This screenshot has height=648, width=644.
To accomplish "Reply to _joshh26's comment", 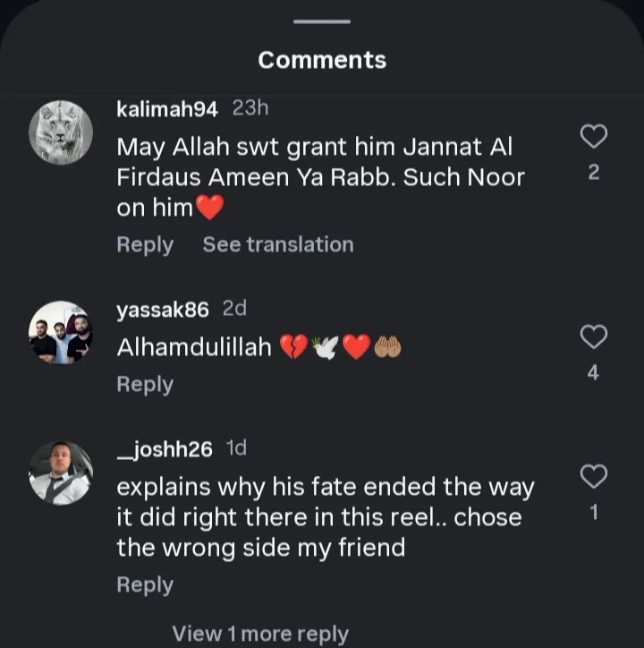I will [145, 584].
